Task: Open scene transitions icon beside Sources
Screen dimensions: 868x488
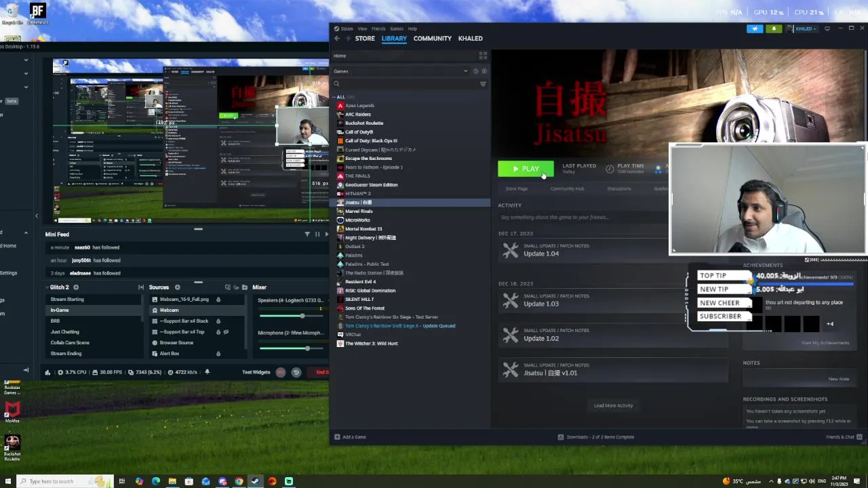Action: pyautogui.click(x=140, y=287)
